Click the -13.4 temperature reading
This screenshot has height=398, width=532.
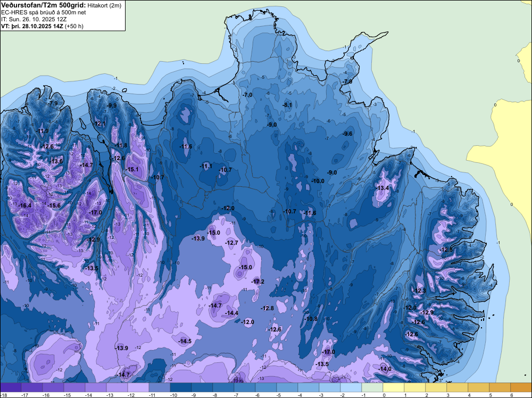383,188
